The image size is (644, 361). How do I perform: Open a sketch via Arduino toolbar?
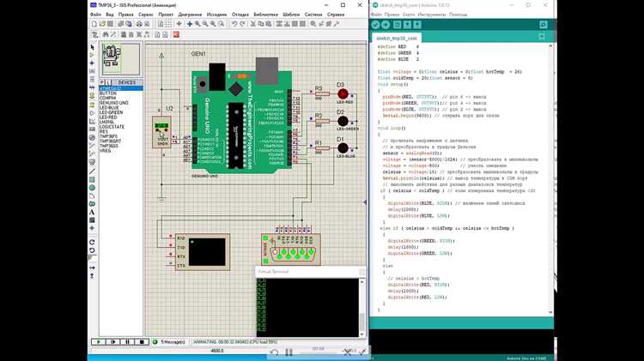[407, 25]
